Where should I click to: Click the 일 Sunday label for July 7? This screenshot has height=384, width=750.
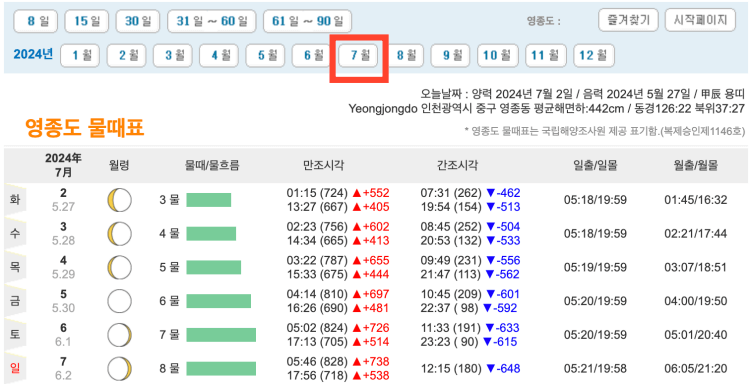[15, 368]
